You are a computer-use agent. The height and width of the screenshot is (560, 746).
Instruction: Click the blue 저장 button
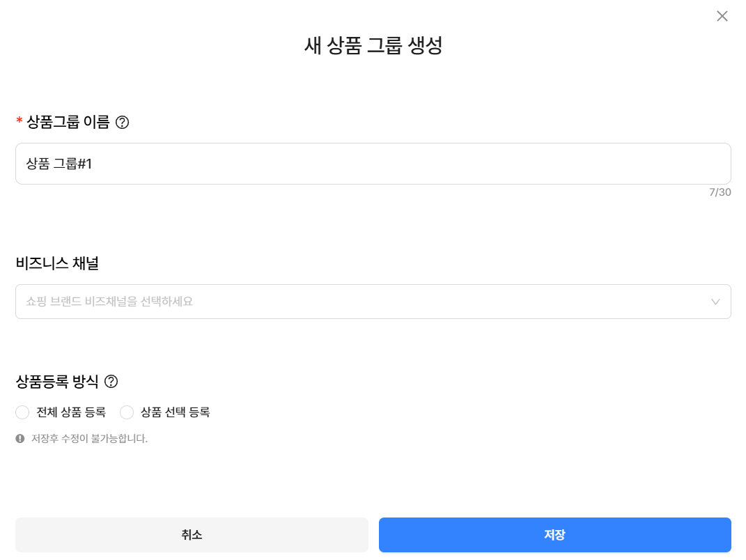(554, 535)
